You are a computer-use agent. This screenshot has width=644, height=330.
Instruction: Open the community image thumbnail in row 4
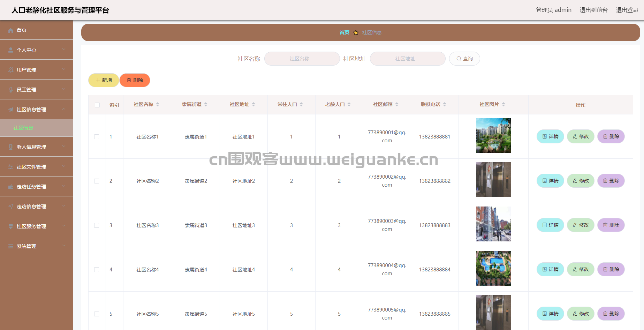493,268
